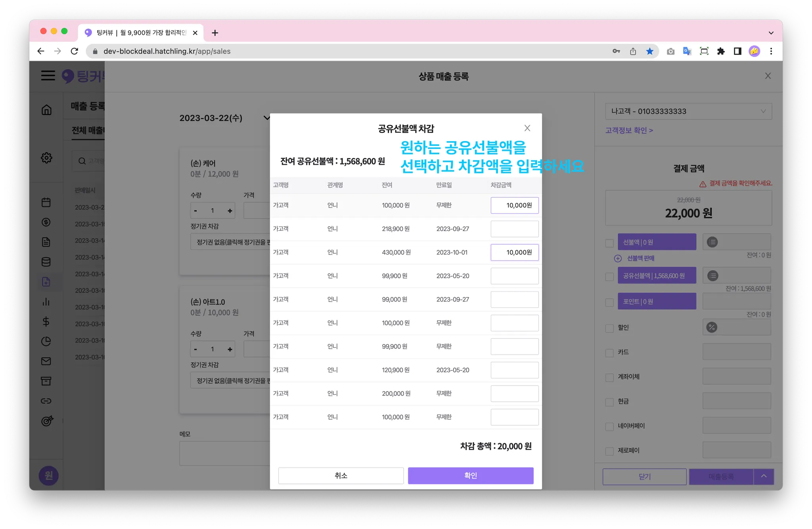Image resolution: width=812 pixels, height=529 pixels.
Task: Enable the 현금 checkbox
Action: (x=609, y=402)
